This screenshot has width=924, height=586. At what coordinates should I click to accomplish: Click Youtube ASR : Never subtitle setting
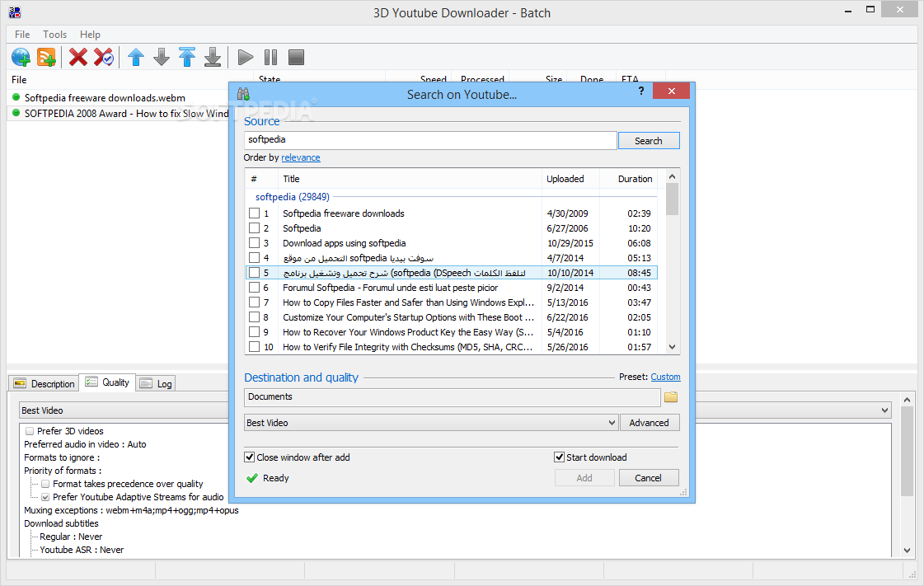(x=82, y=550)
